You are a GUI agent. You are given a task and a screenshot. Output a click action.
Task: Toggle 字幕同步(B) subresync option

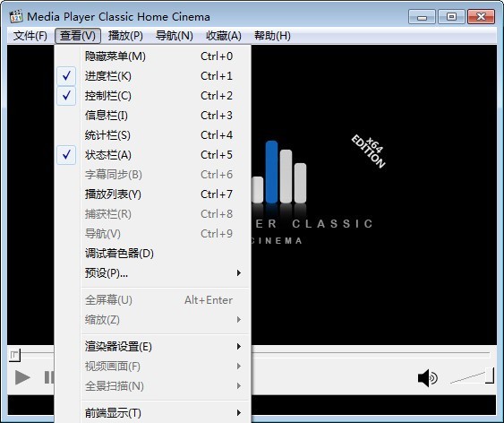(x=153, y=175)
